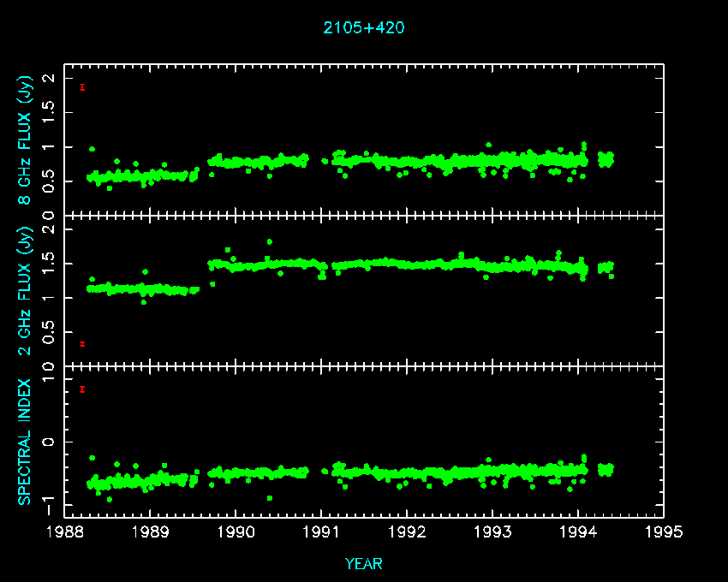
Task: Click the SPECTRAL INDEX axis label
Action: tap(27, 441)
